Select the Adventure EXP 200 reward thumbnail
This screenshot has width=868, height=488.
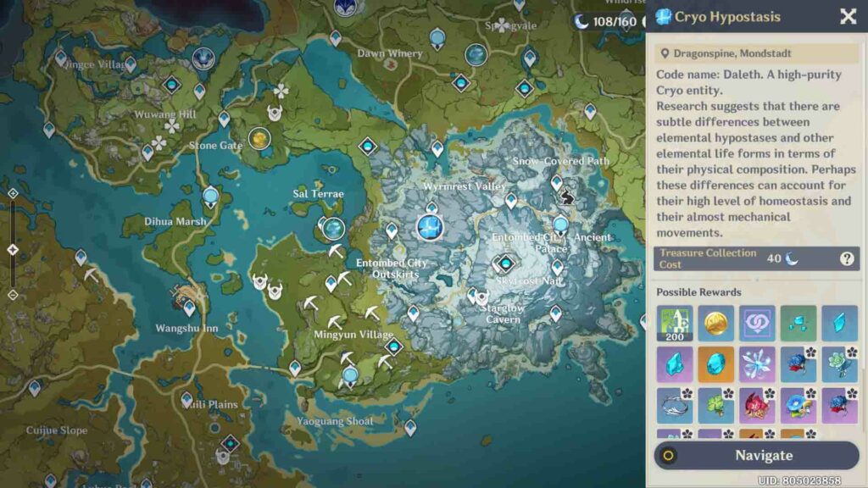pos(674,324)
